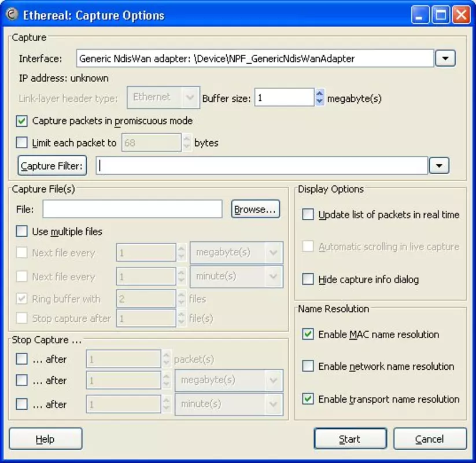This screenshot has height=463, width=476.
Task: Click the capture filter text field
Action: click(261, 166)
